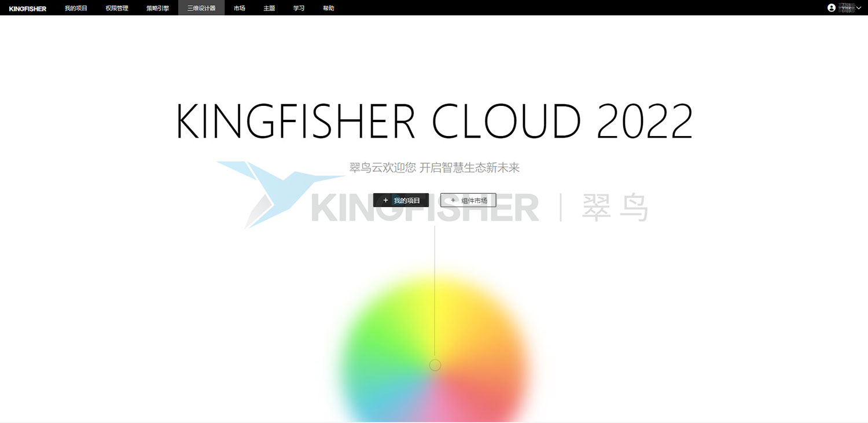
Task: Click the plus icon inside the 组件市场 button
Action: [453, 200]
